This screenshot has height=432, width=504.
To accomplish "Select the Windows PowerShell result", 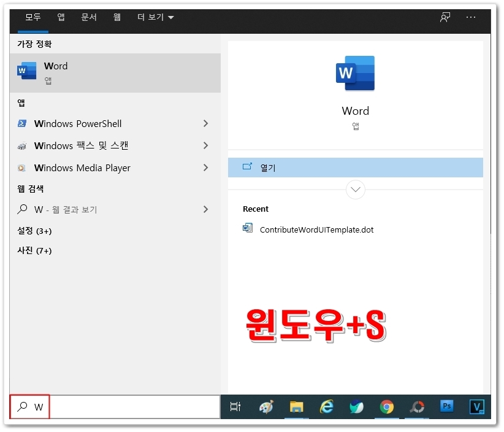I will click(x=115, y=123).
